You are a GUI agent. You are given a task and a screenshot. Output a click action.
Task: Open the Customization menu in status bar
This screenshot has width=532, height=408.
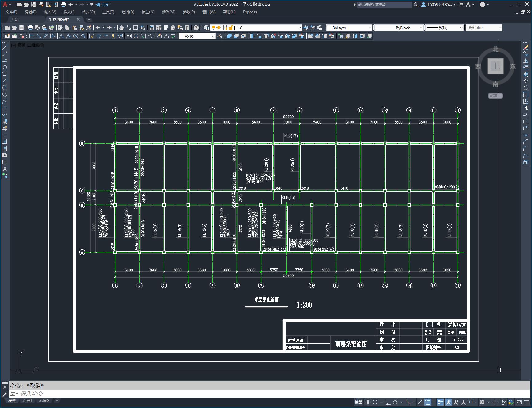click(526, 402)
